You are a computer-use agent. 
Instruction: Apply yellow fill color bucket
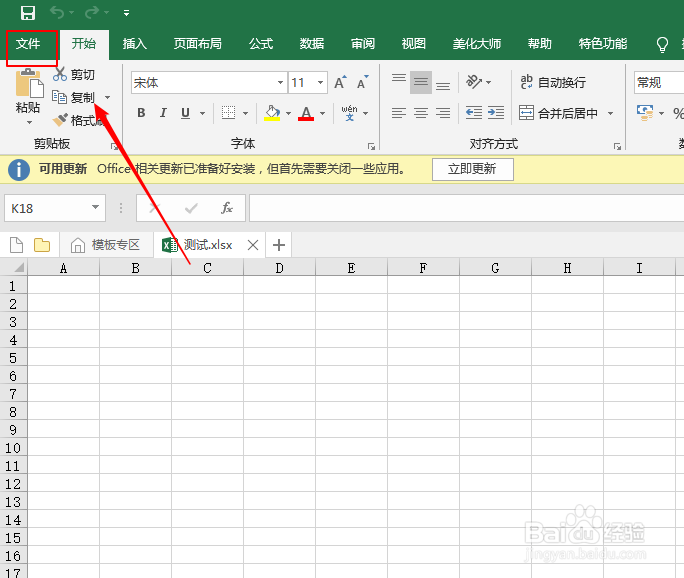click(272, 113)
